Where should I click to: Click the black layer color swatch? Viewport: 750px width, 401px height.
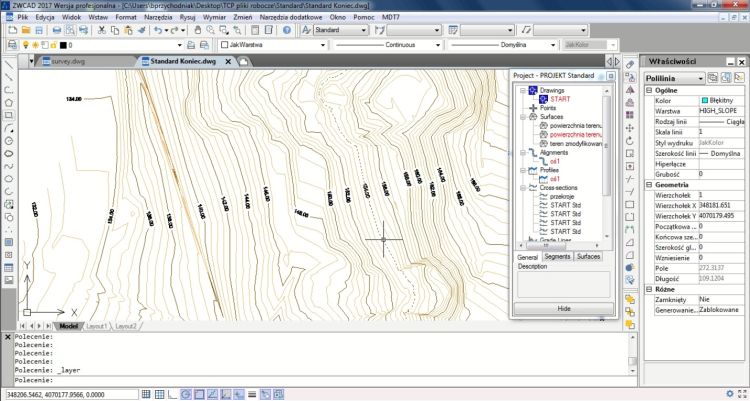pos(63,45)
